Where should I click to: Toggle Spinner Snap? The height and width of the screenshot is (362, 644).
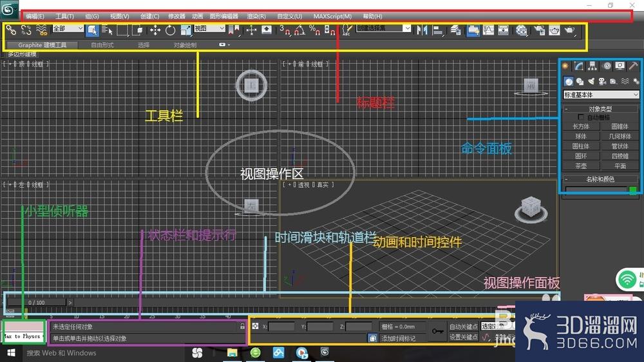coord(330,30)
